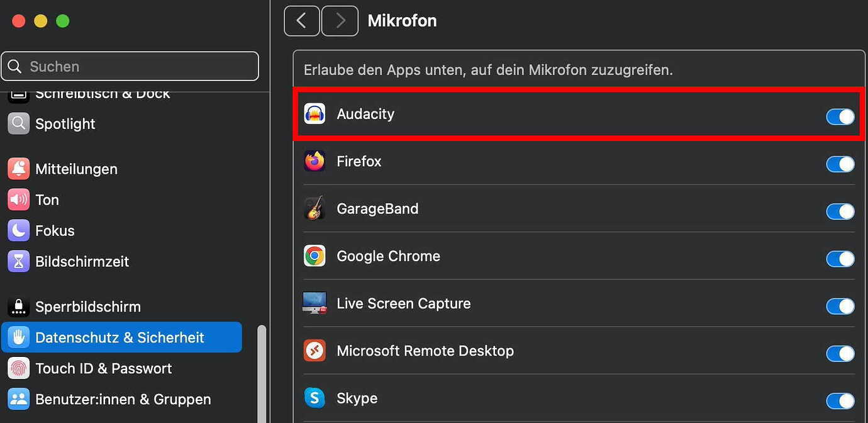Click the search magnifier icon

point(15,66)
